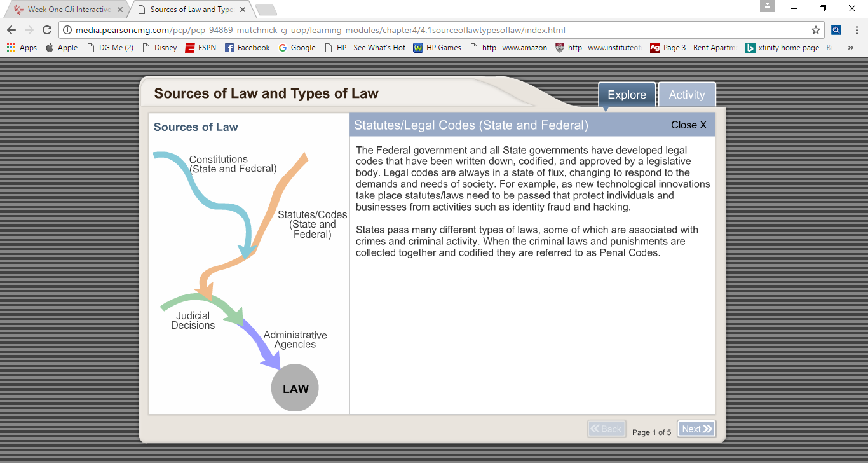Open the Facebook bookmark
Image resolution: width=868 pixels, height=463 pixels.
tap(247, 48)
